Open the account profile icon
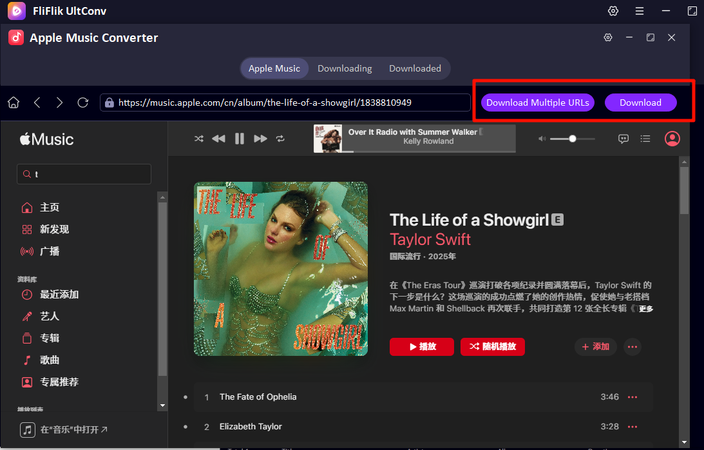Viewport: 704px width, 450px height. pyautogui.click(x=672, y=139)
